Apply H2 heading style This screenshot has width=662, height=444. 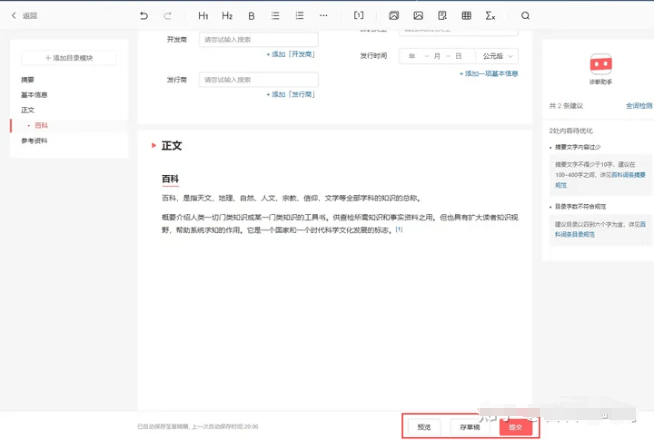[227, 16]
